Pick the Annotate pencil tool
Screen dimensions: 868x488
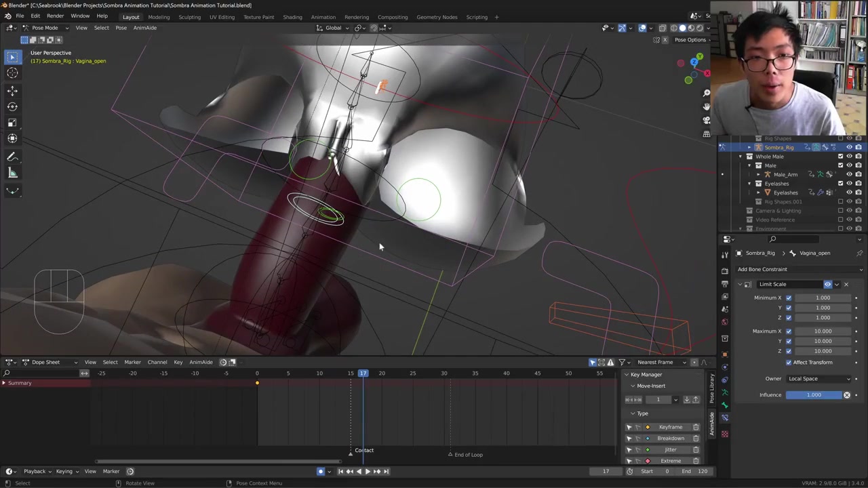(x=12, y=157)
